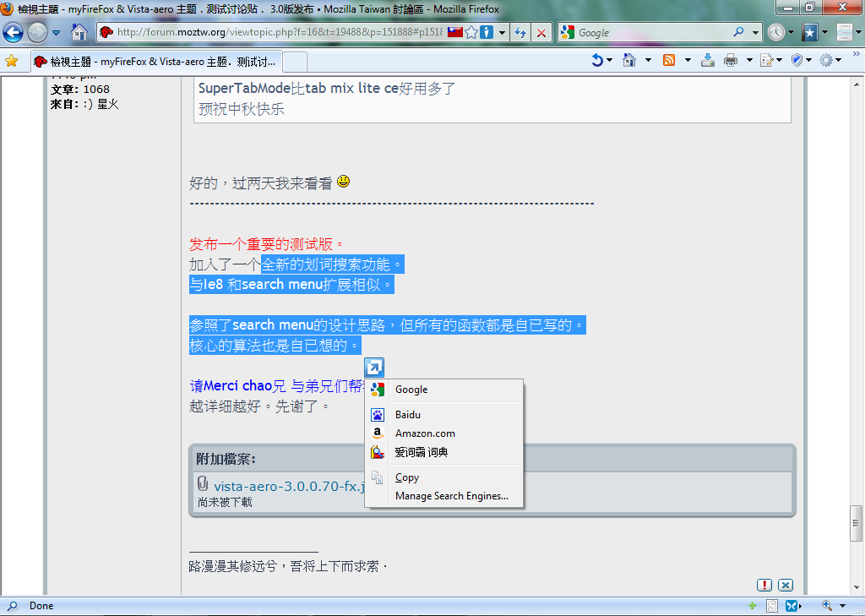Expand the RSS feed dropdown arrow

[688, 60]
